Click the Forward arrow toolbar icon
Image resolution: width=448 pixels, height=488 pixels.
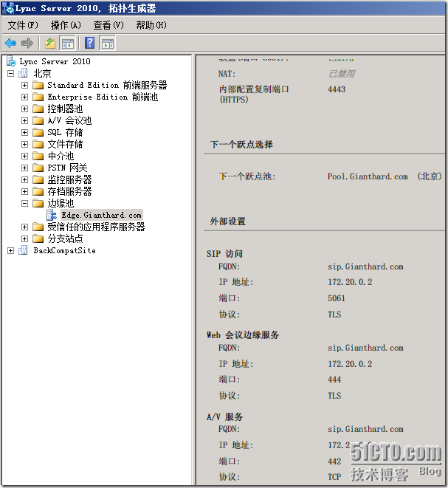(x=27, y=43)
